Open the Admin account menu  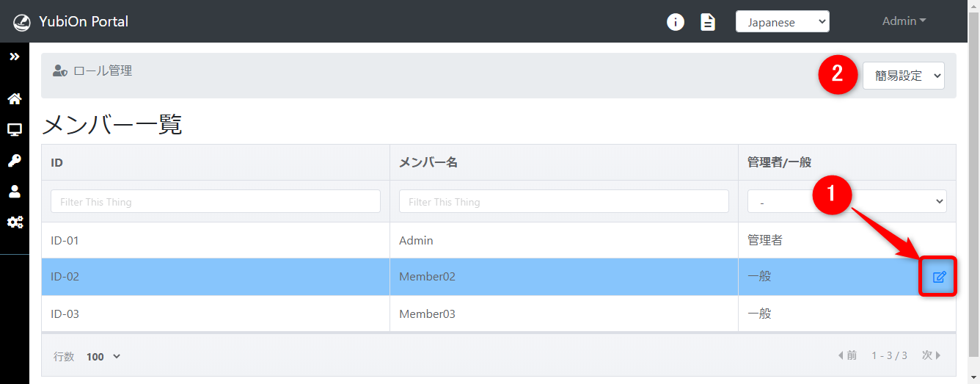[x=904, y=21]
